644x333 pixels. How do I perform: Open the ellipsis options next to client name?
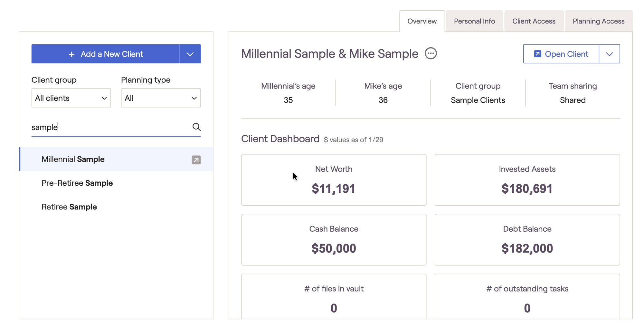tap(431, 53)
